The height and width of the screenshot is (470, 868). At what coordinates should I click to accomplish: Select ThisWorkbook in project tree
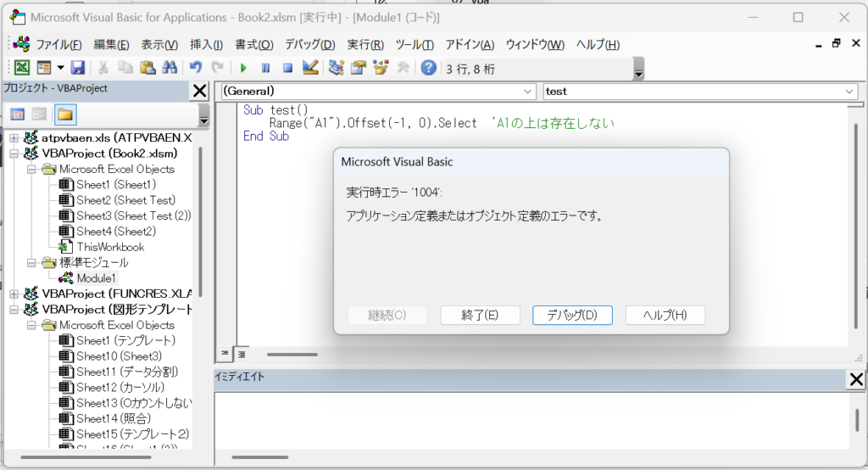tap(110, 247)
